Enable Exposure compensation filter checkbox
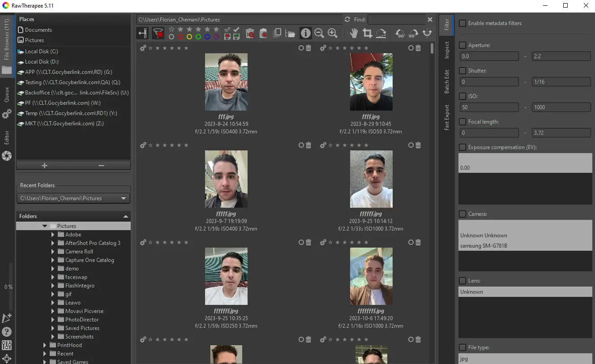Screen dimensions: 595x364 tap(463, 147)
